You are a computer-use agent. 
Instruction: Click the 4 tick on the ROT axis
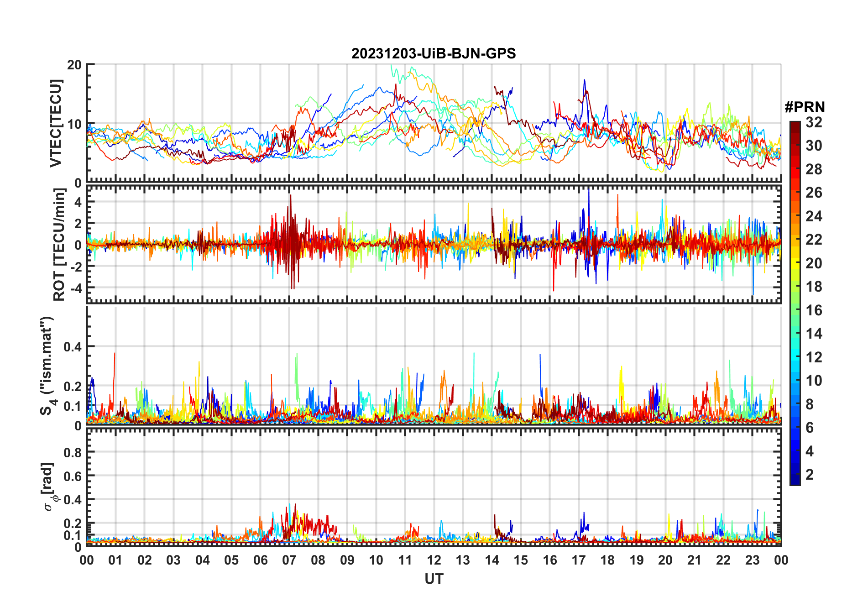[x=78, y=202]
